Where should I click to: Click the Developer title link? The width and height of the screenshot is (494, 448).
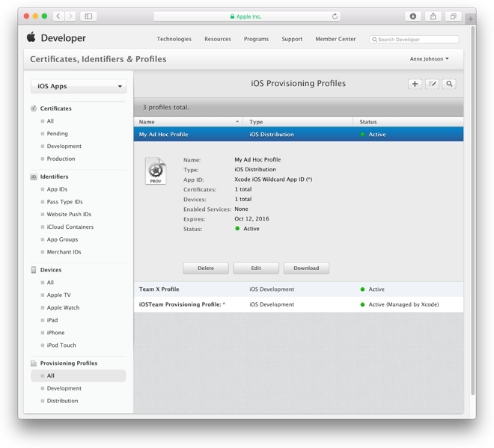click(x=64, y=38)
